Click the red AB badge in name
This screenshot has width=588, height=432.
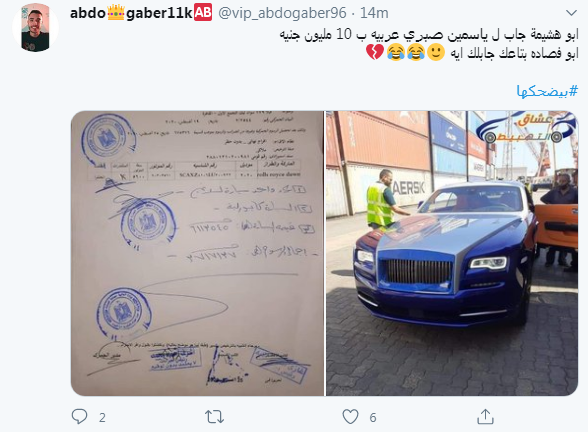[x=203, y=12]
